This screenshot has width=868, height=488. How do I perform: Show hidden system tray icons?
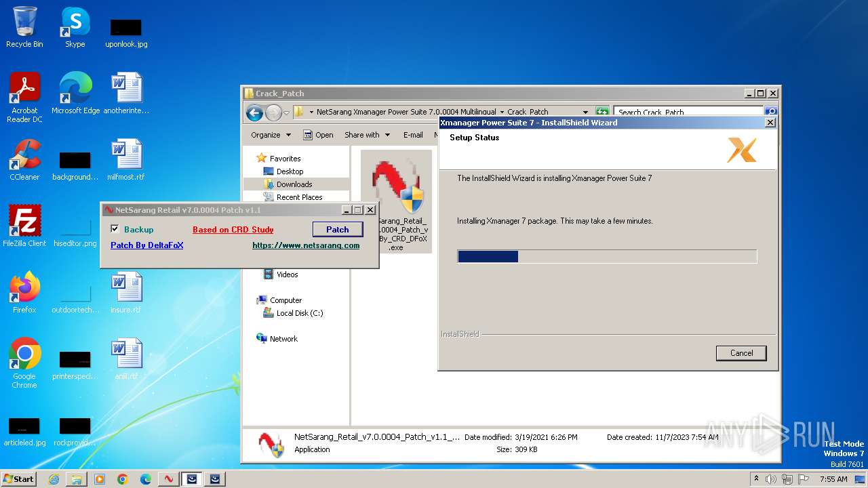757,479
